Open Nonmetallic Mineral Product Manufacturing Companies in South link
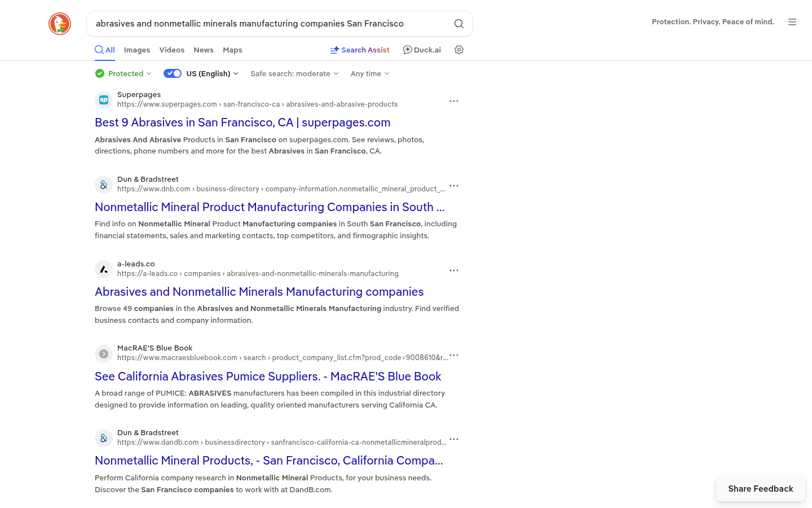The image size is (812, 508). (270, 207)
